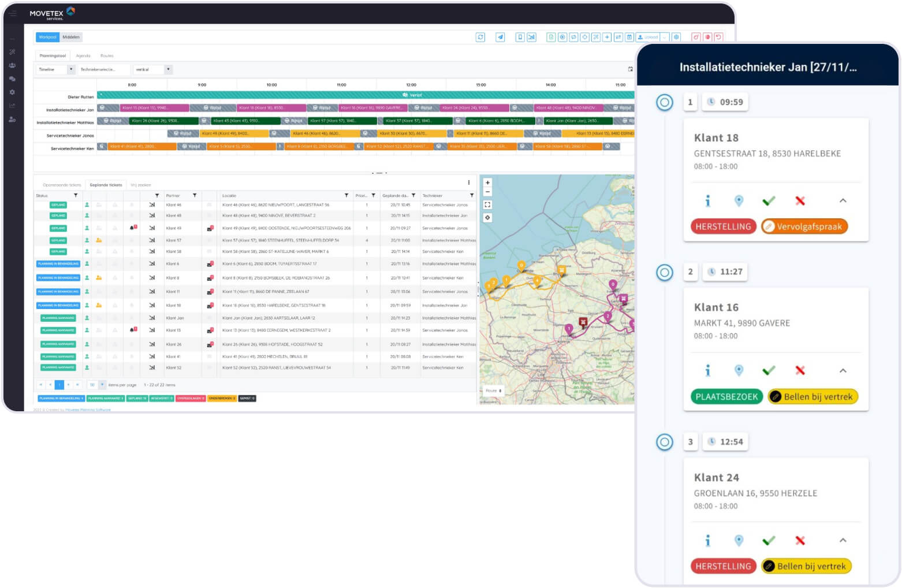The image size is (902, 588).
Task: Open the user settings icon in sidebar
Action: pos(12,120)
